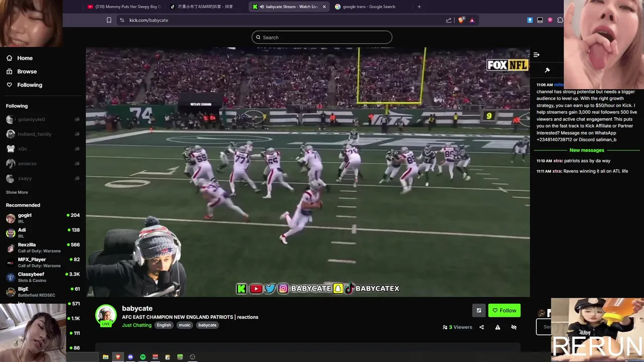Screen dimensions: 644x362
Task: Toggle notifications for golaniyule0
Action: click(x=77, y=119)
